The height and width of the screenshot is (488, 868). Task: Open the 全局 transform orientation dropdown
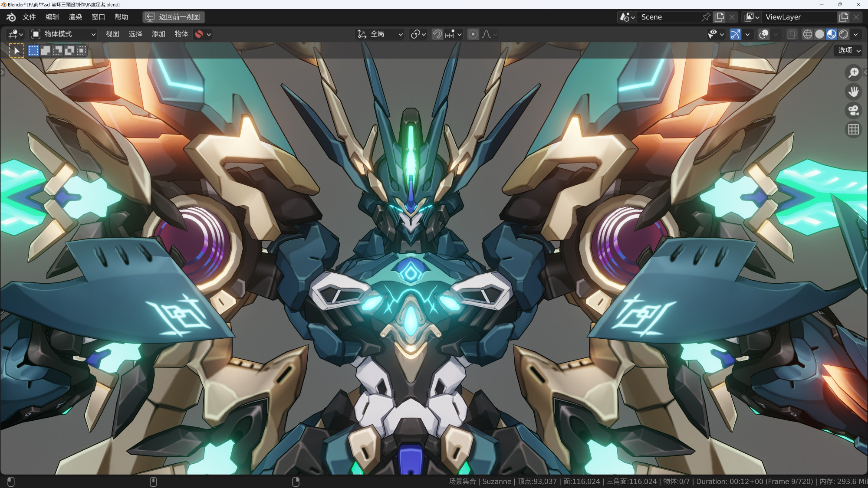tap(380, 34)
